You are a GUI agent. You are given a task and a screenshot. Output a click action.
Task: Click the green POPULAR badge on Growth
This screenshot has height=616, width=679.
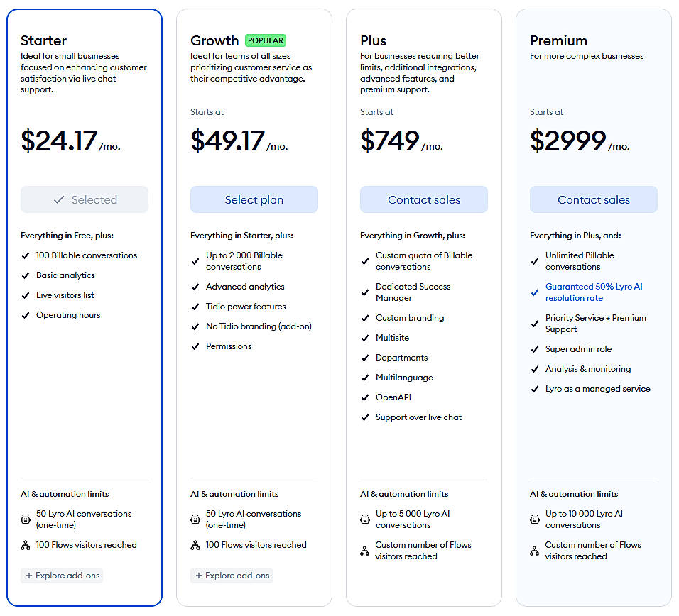tap(266, 40)
